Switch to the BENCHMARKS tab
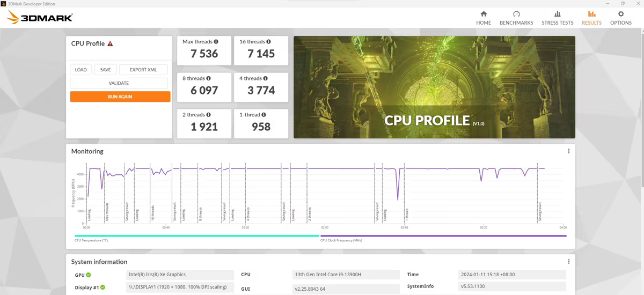Screen dimensions: 644x295 pos(516,18)
